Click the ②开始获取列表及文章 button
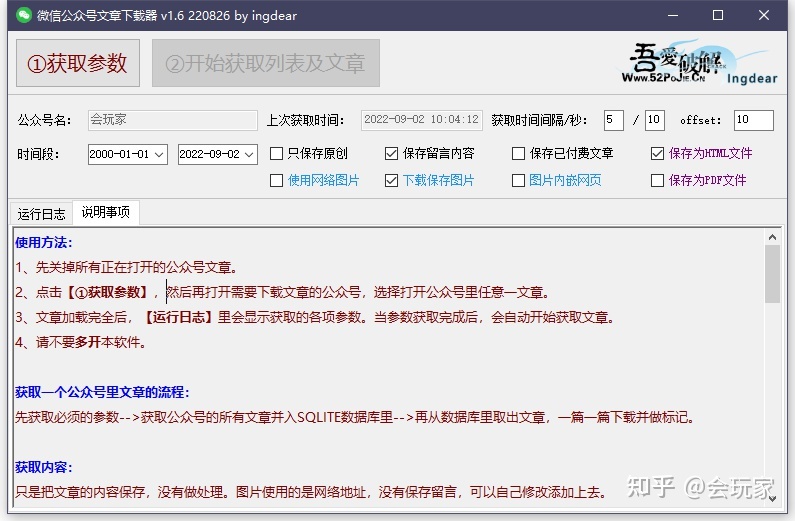This screenshot has height=521, width=795. 266,63
